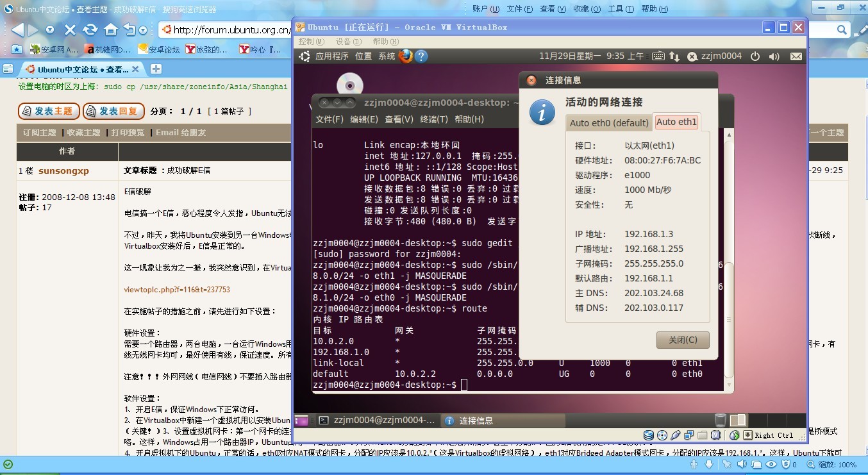Open the navigation history dropdown arrow beside forward

(50, 30)
